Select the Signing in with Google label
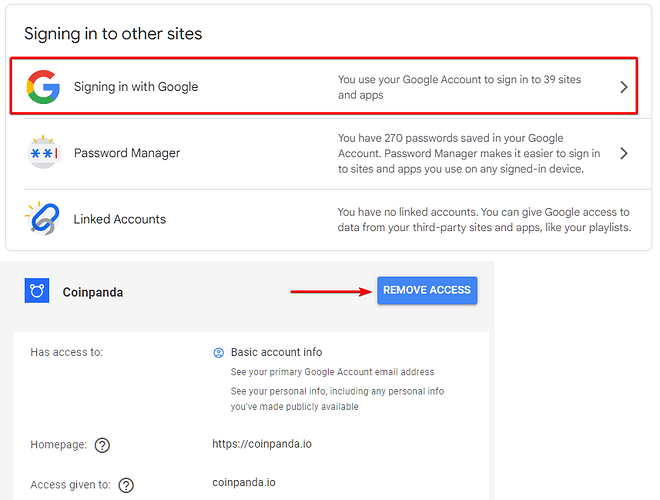 click(x=136, y=87)
